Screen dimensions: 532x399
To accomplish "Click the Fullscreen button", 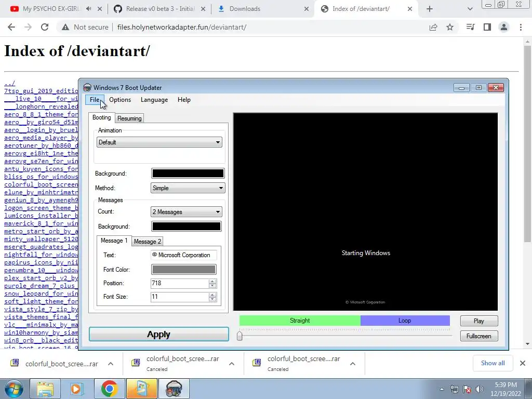I will (478, 336).
